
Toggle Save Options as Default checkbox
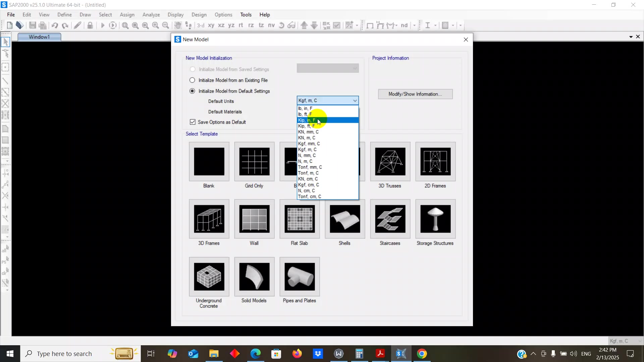tap(193, 122)
